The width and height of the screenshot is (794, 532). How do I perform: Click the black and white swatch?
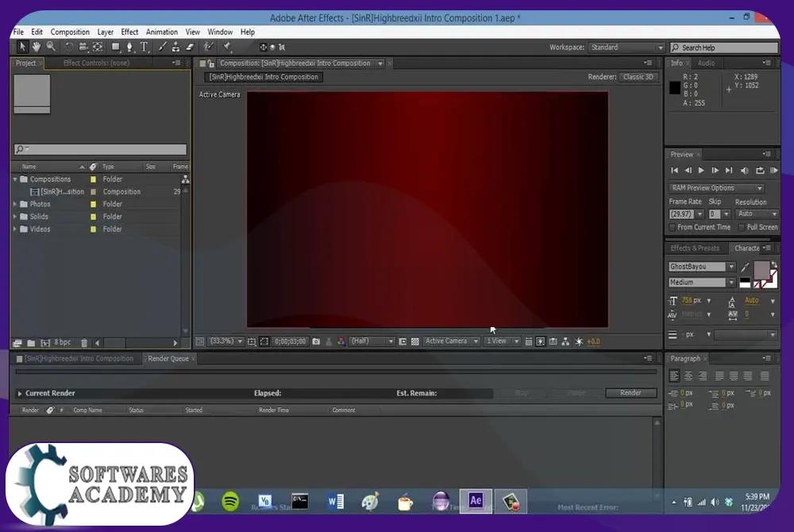745,282
